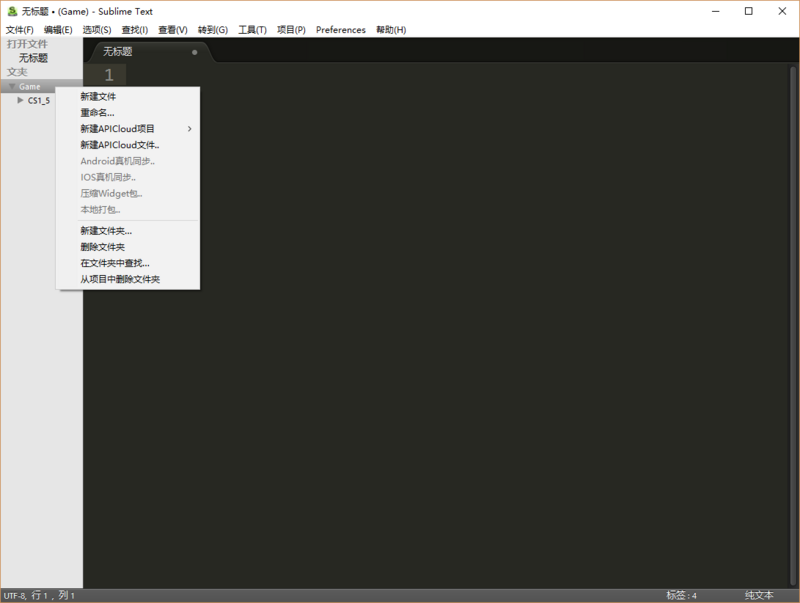
Task: Open the 转到(G) menu
Action: (213, 30)
